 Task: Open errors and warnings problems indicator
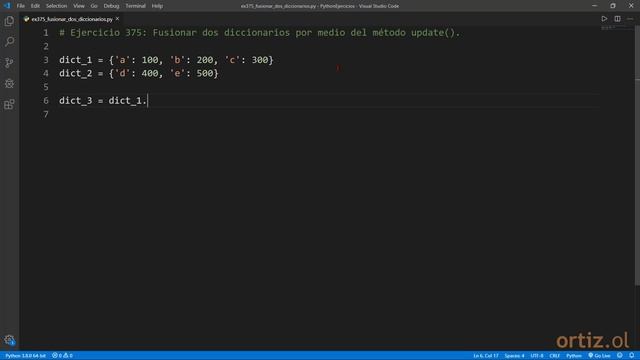62,356
